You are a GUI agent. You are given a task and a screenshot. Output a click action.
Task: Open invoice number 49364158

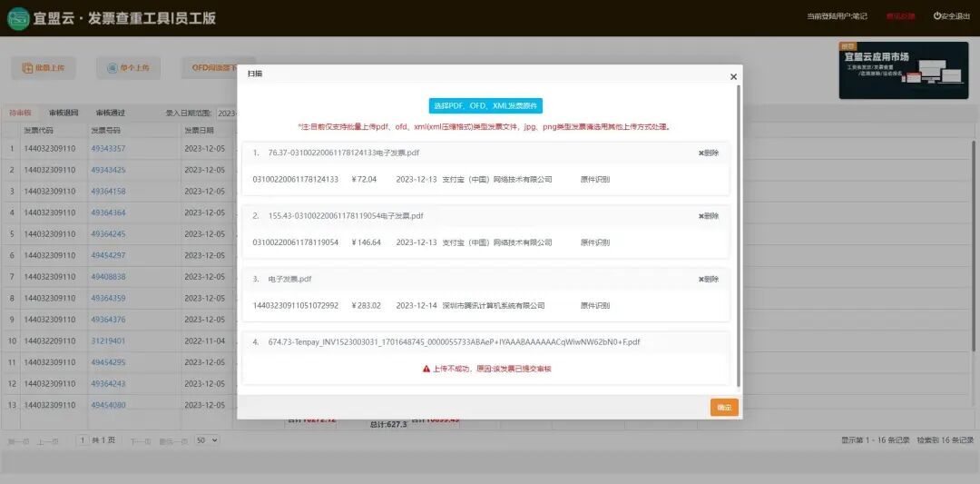108,192
